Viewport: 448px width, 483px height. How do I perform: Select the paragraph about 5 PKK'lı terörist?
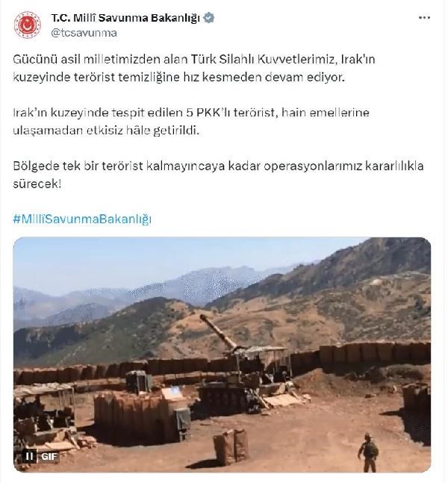click(191, 122)
